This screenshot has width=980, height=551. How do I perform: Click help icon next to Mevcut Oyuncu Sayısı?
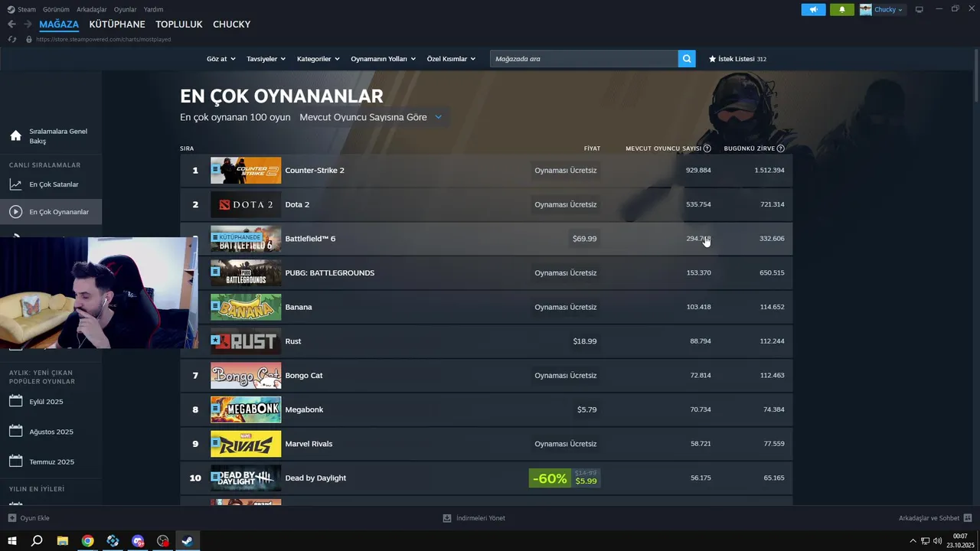[707, 148]
